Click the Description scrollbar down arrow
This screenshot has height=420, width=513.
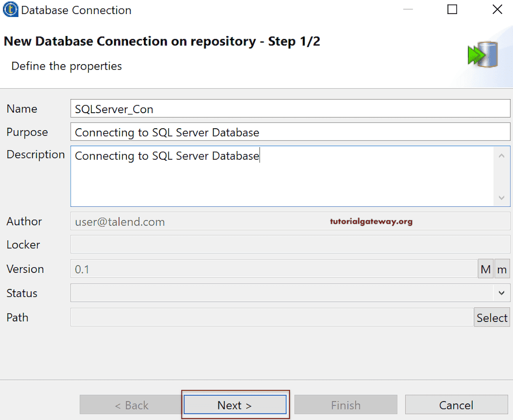point(501,198)
